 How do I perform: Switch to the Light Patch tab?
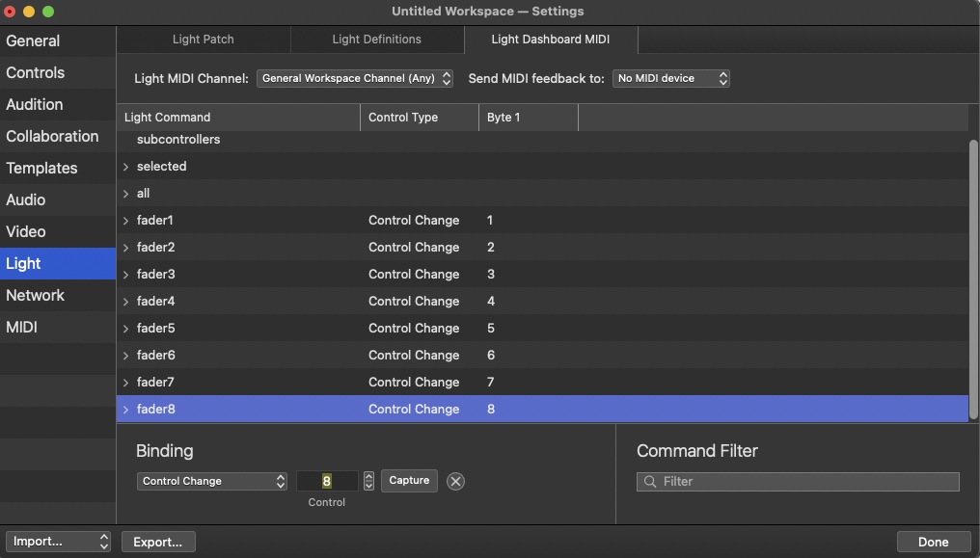[x=204, y=40]
